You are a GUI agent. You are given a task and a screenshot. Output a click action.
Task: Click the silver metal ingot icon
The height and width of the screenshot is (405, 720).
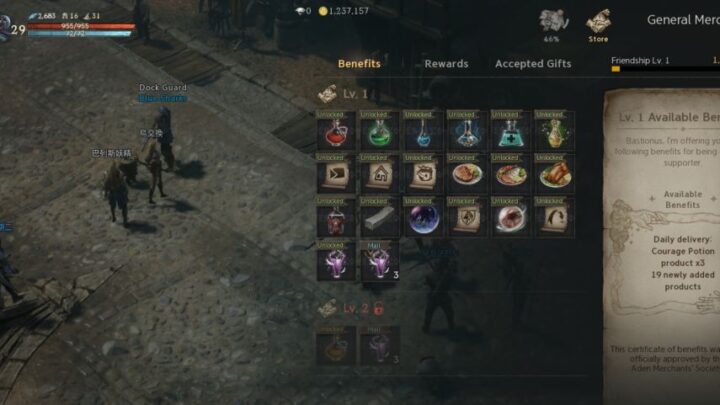(380, 218)
